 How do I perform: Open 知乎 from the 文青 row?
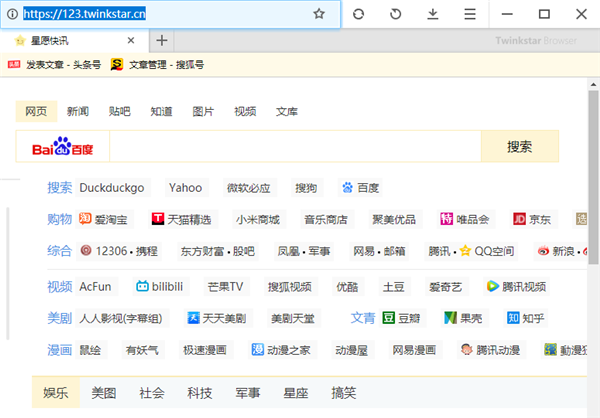[x=525, y=318]
